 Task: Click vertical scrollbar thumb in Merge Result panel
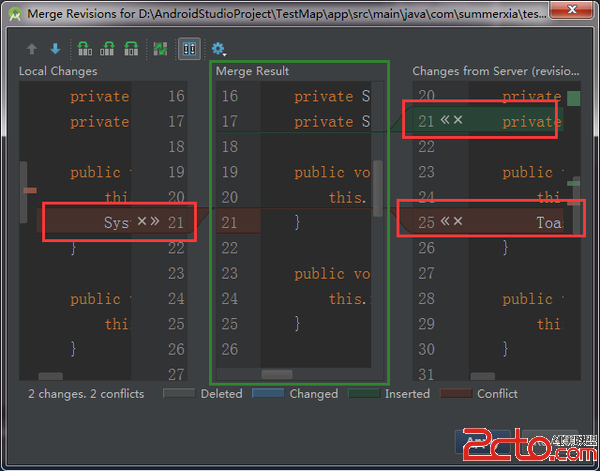pyautogui.click(x=378, y=188)
